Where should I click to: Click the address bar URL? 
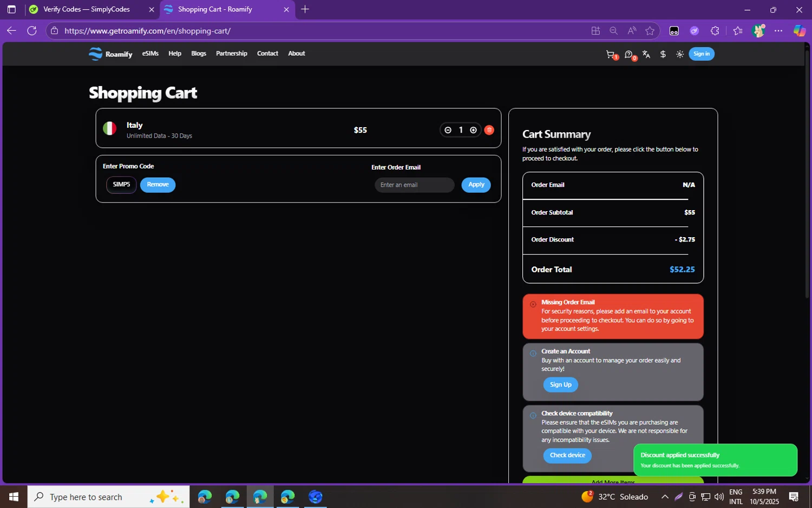[147, 31]
